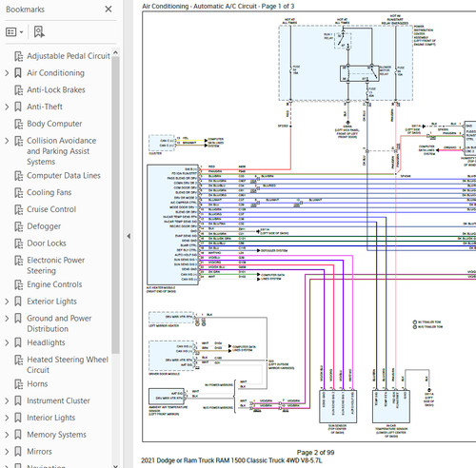Click the Door Locks bookmark icon
The height and width of the screenshot is (468, 476).
pyautogui.click(x=19, y=244)
